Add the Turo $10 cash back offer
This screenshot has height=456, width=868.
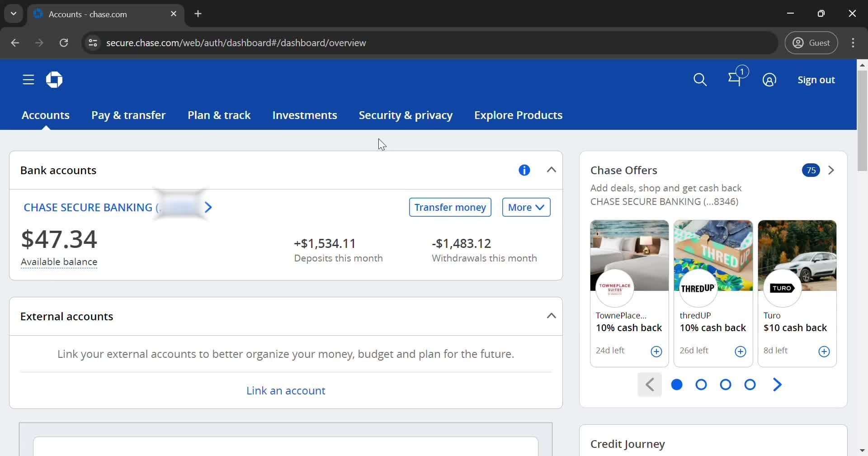click(x=824, y=351)
